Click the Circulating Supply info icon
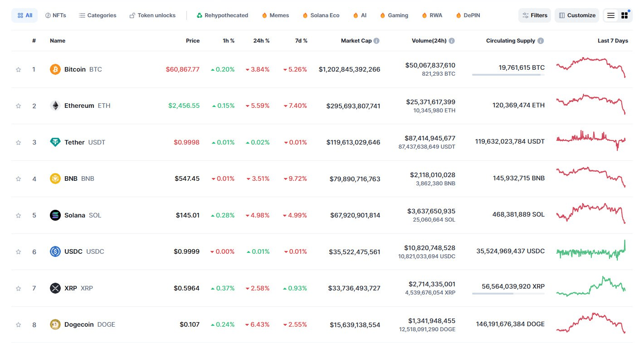Viewport: 644px width, 343px height. pyautogui.click(x=540, y=41)
